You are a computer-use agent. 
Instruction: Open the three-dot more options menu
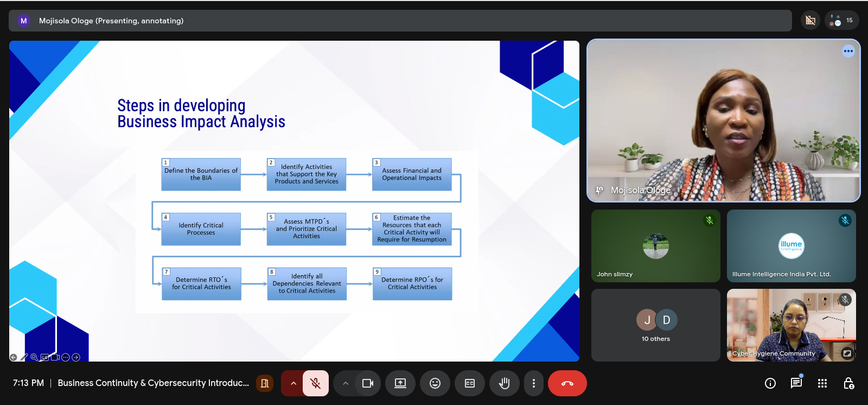534,383
